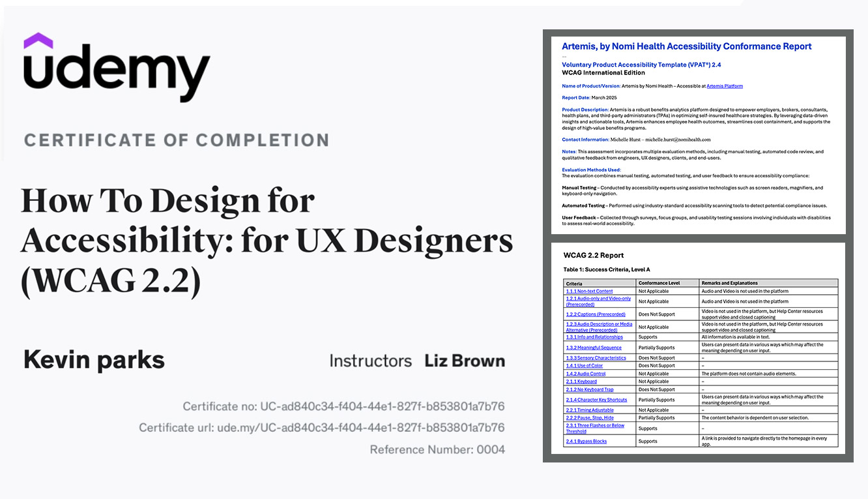The image size is (868, 499).
Task: Open the 1.1.1 Non-text Content criterion link
Action: click(589, 291)
